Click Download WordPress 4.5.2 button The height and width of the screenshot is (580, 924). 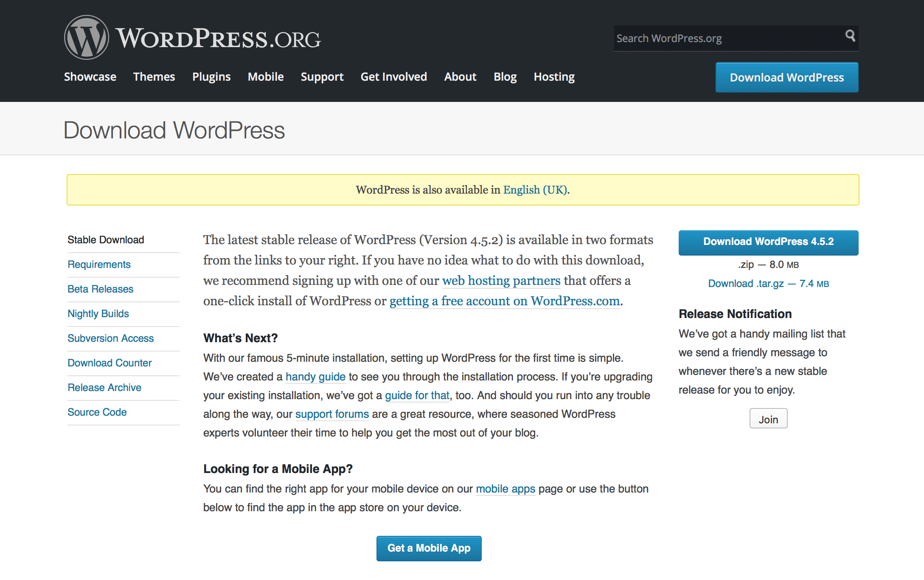coord(768,241)
